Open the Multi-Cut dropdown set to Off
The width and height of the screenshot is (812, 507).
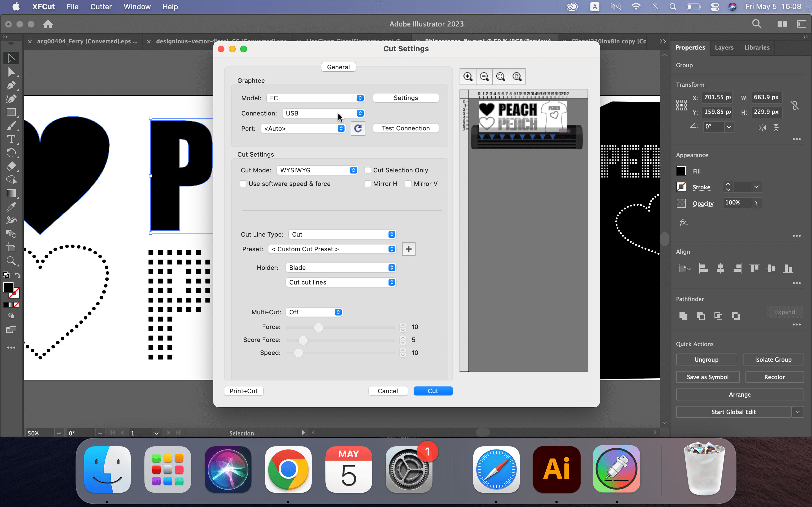[314, 312]
